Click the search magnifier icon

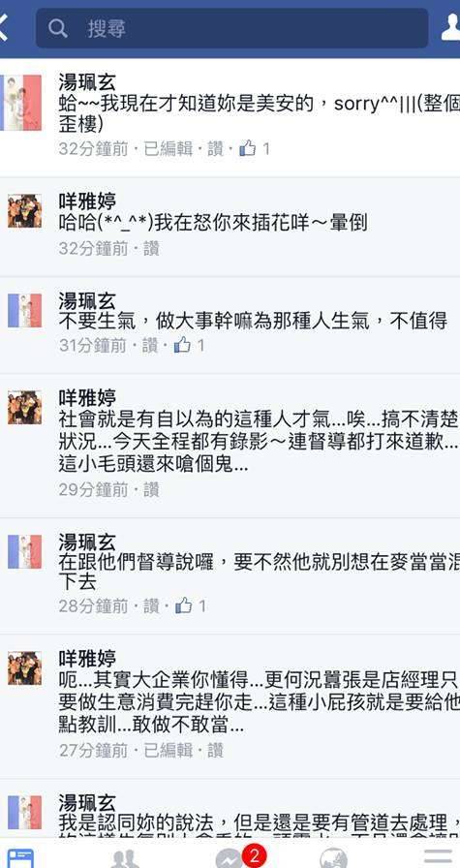[x=57, y=28]
